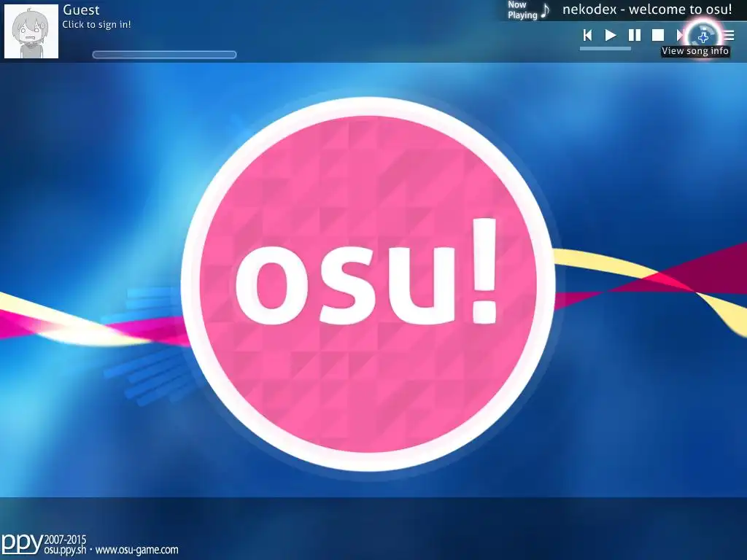Click the Guest username label
Viewport: 747px width, 560px height.
pos(82,10)
